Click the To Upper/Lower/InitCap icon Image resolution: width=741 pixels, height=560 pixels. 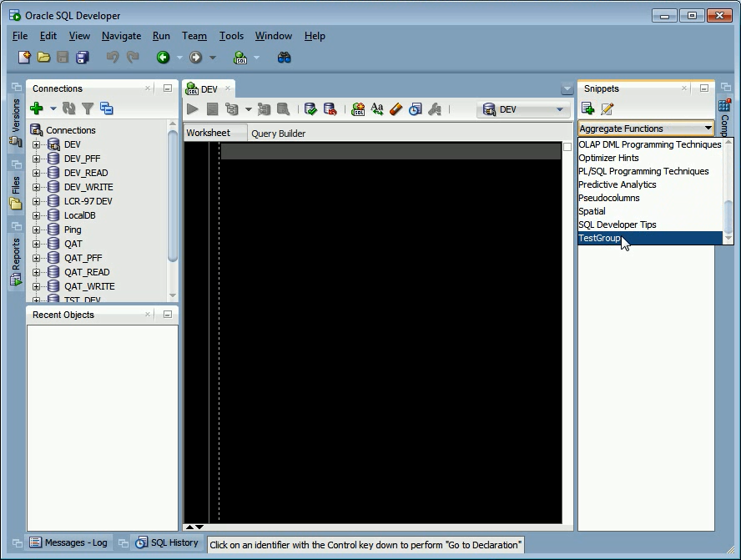click(x=377, y=109)
